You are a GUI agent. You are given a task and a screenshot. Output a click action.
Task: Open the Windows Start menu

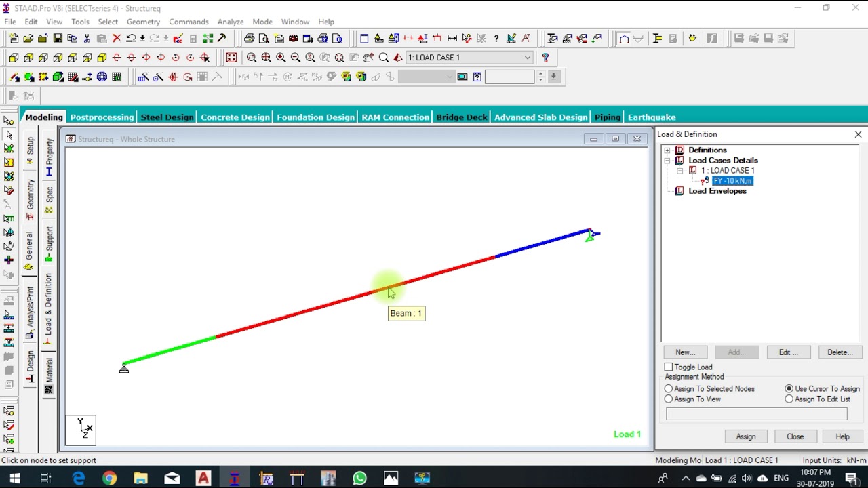click(x=14, y=479)
